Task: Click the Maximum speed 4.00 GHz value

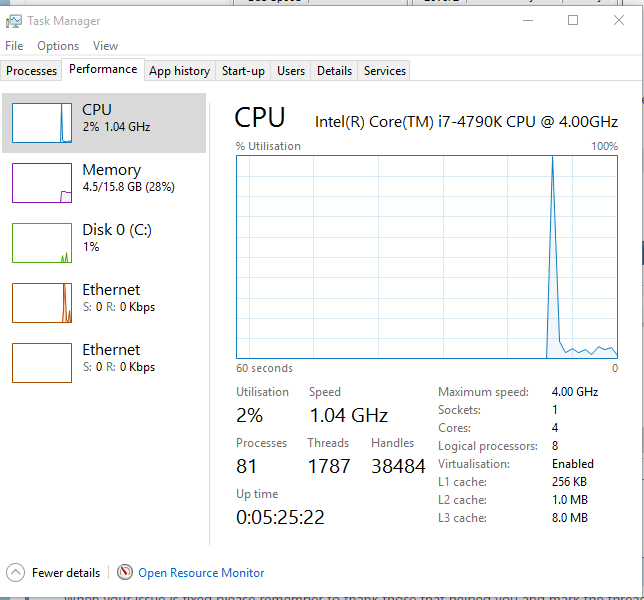Action: pos(575,392)
